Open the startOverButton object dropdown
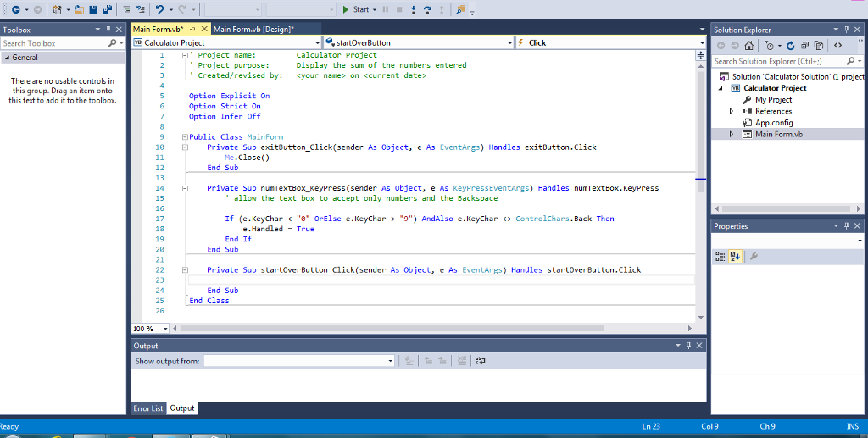Screen dimensions: 868x438 [510, 42]
